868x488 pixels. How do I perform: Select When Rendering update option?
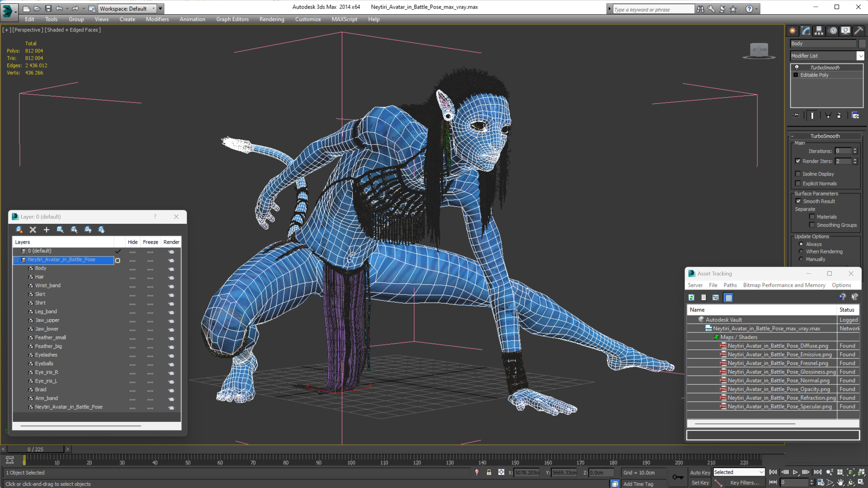click(x=801, y=251)
